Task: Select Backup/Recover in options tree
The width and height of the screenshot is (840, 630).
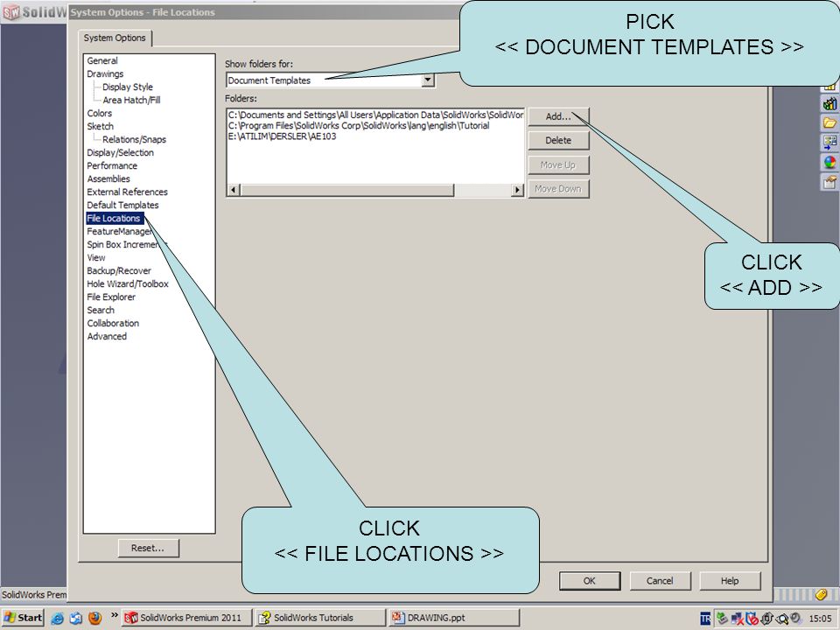Action: tap(119, 270)
